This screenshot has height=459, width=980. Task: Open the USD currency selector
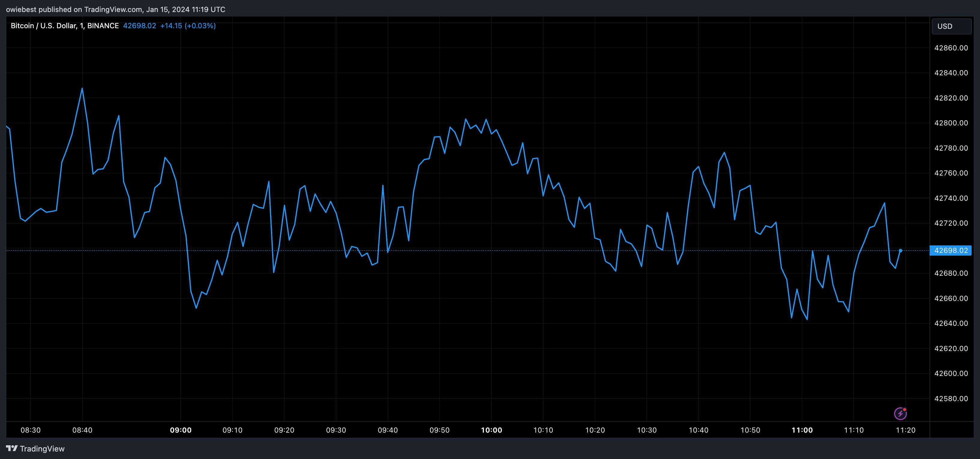[951, 26]
